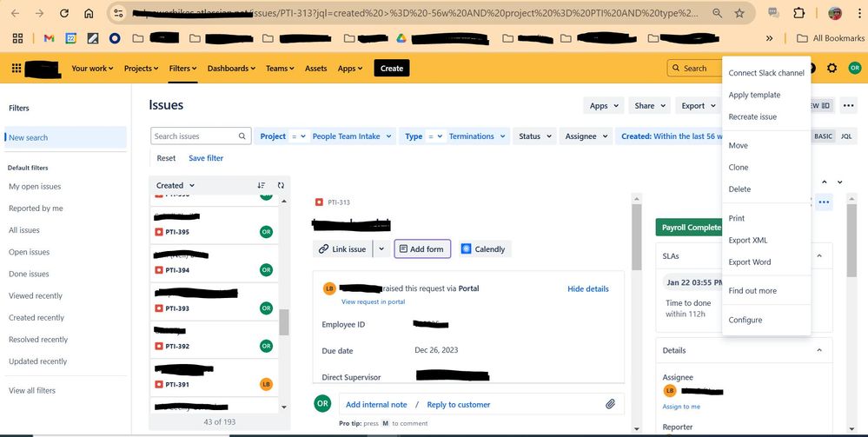Open Your work dropdown
The width and height of the screenshot is (868, 437).
[92, 68]
